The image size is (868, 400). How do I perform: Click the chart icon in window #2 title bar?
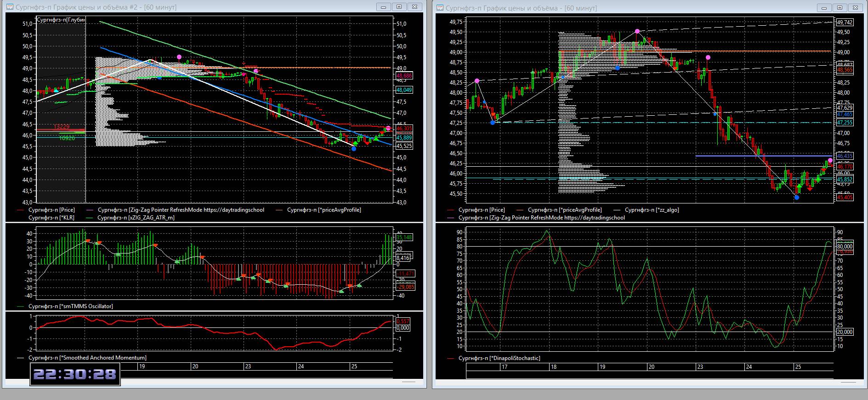point(10,7)
